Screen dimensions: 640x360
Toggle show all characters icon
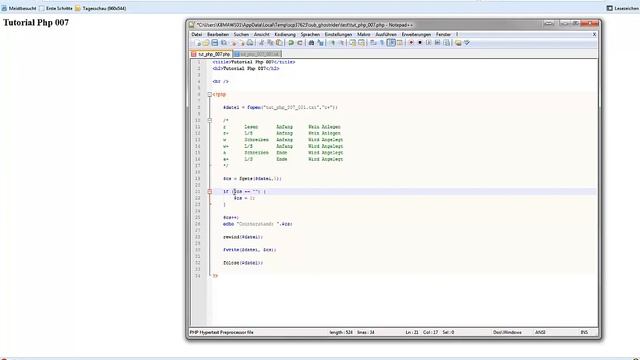coord(382,43)
